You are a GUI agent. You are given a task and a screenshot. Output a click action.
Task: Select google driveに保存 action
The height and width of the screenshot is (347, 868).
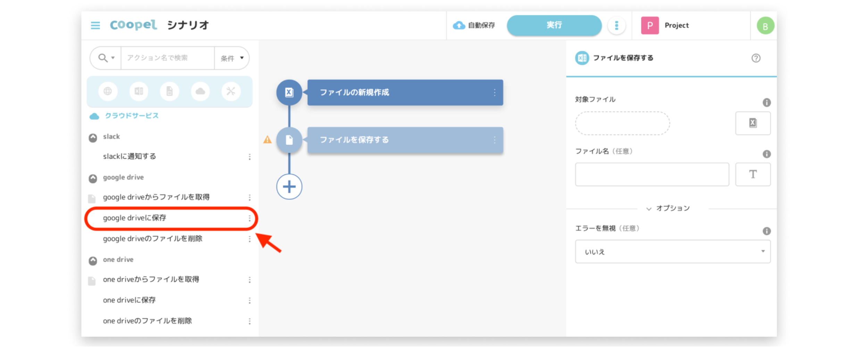coord(134,218)
